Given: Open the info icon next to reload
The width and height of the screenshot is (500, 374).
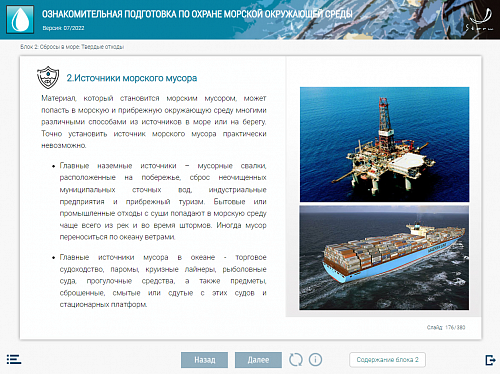Looking at the screenshot, I should (315, 360).
